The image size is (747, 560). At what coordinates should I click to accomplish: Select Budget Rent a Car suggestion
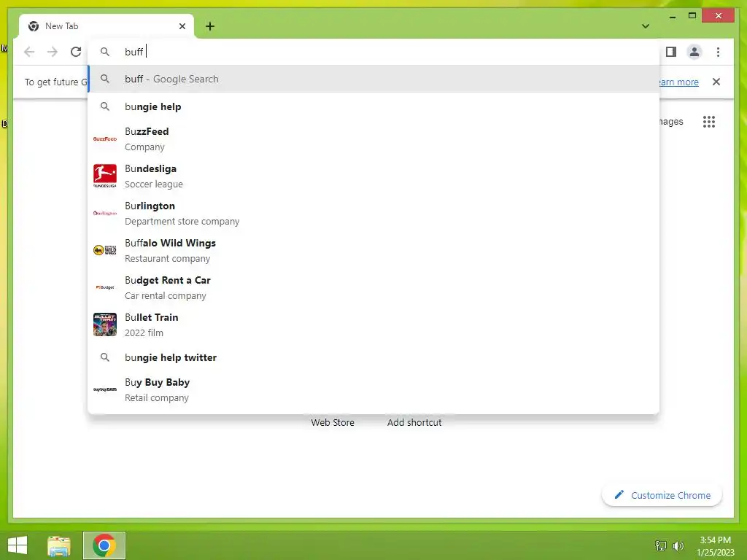click(373, 287)
